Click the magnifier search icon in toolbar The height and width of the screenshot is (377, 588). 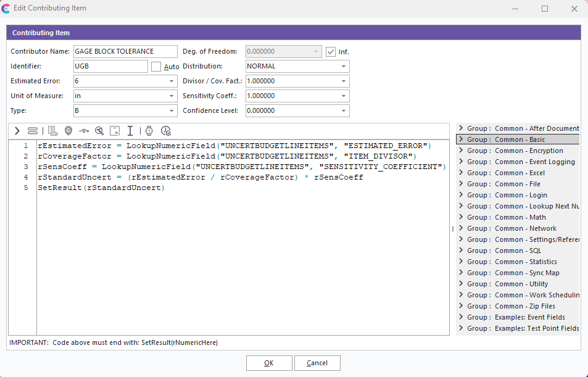99,131
